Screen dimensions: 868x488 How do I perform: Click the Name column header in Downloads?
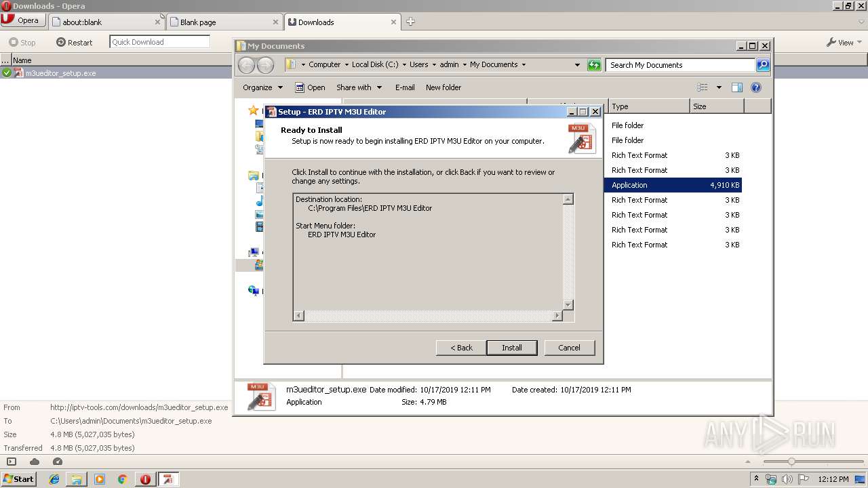click(122, 60)
